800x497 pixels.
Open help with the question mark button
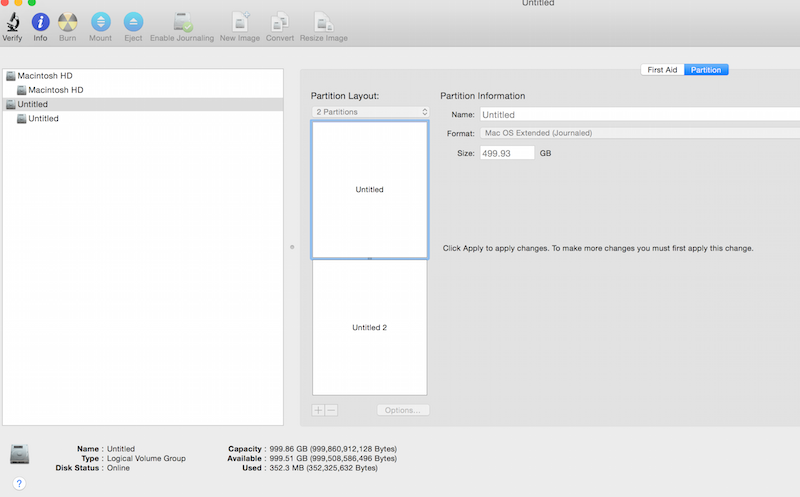pos(19,483)
